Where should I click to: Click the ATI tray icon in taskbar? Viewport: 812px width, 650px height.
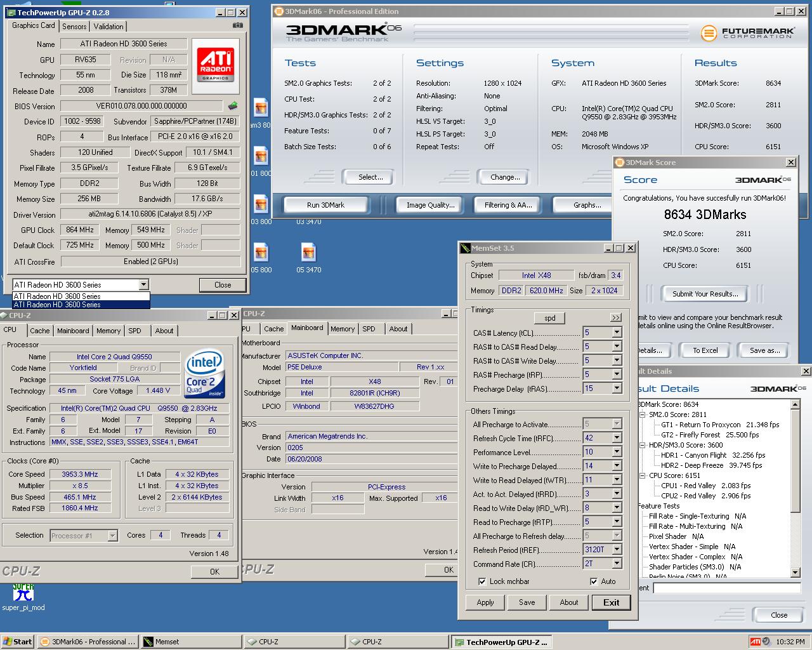tap(755, 642)
